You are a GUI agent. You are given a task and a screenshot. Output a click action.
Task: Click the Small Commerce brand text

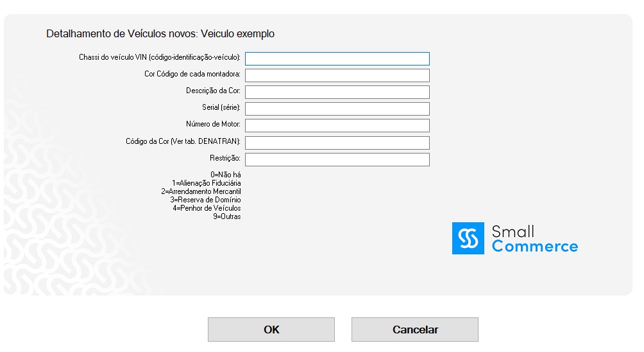coord(534,239)
